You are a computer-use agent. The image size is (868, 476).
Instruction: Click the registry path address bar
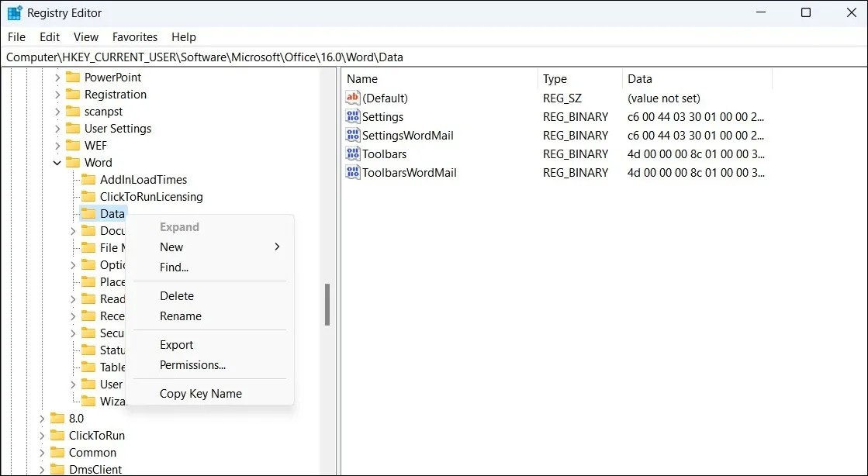(434, 57)
